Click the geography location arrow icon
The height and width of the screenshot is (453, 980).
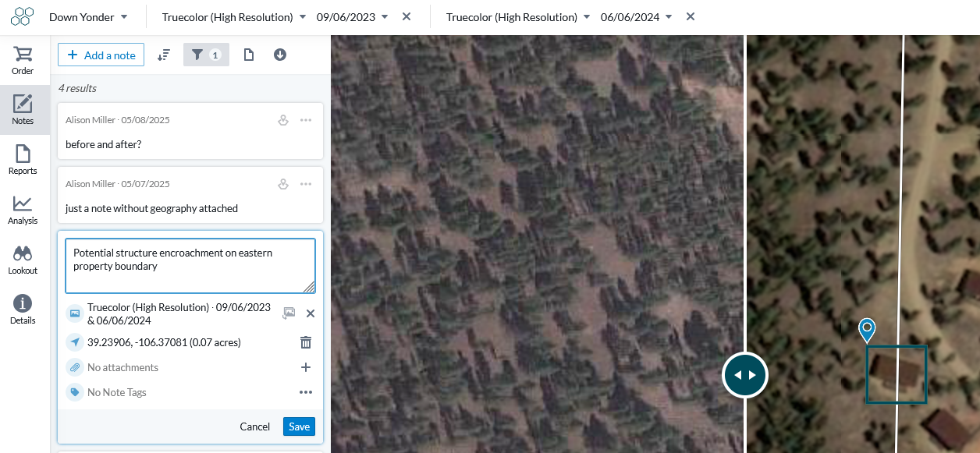click(x=75, y=342)
